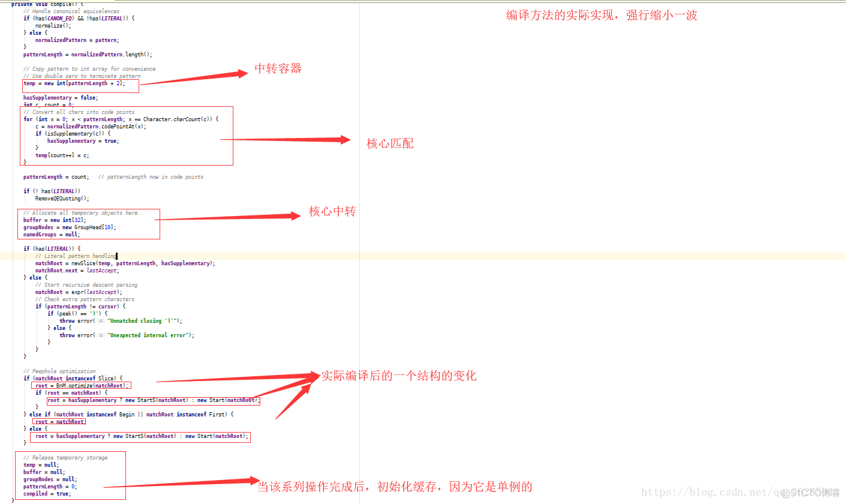
Task: Click comment "// patternLength now in code points"
Action: tap(151, 177)
